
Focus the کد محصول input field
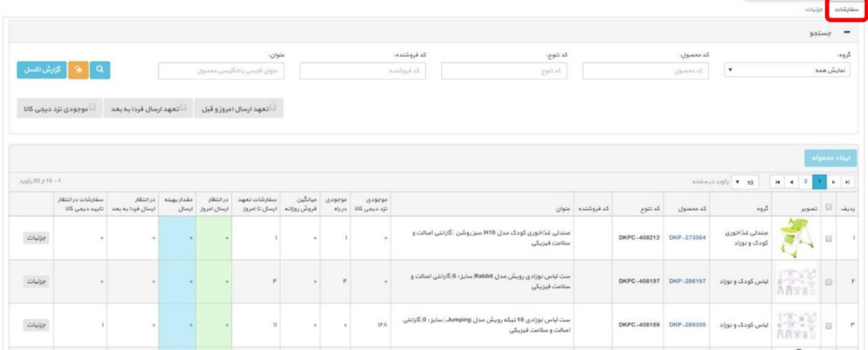tap(645, 71)
